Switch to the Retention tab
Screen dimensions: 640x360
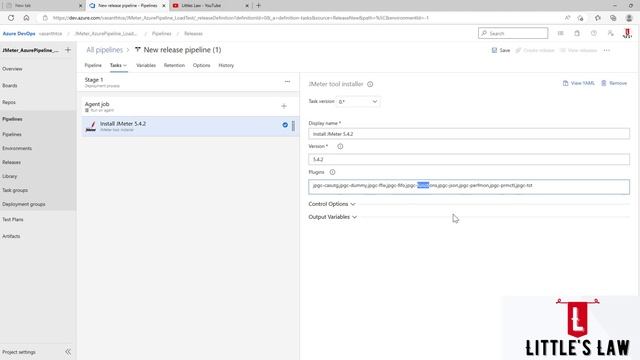[174, 65]
